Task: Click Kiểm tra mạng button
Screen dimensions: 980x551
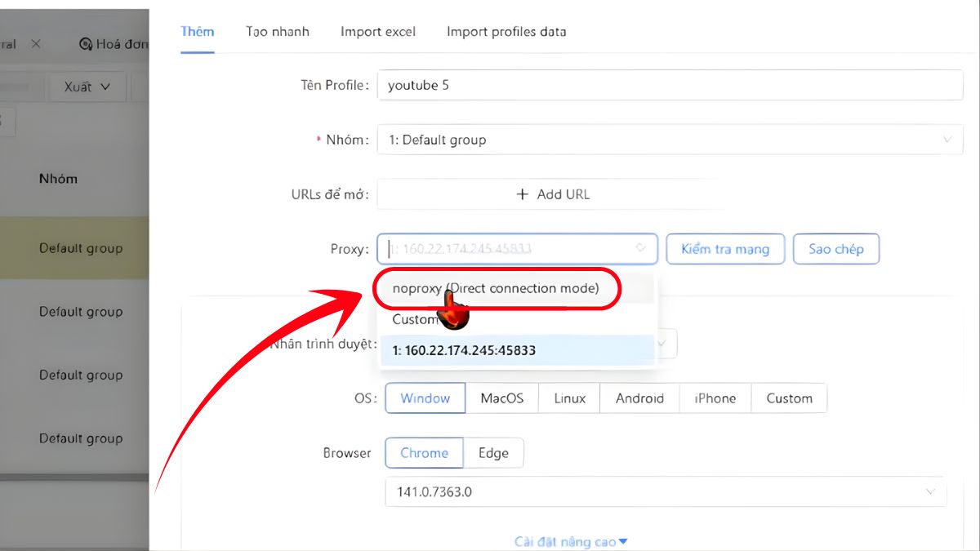Action: coord(725,249)
